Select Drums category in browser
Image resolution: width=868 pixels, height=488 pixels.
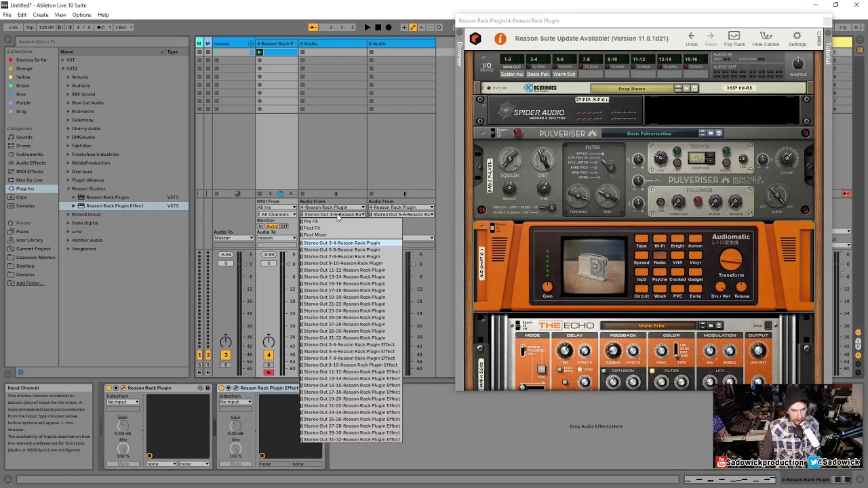tap(23, 146)
